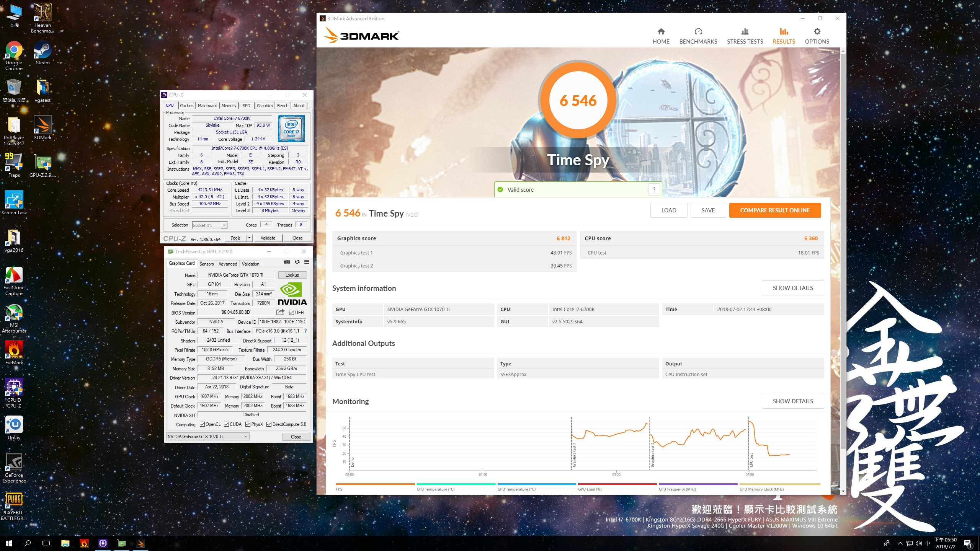Switch to the CPU-Z Caches tab
The image size is (980, 551).
[186, 106]
